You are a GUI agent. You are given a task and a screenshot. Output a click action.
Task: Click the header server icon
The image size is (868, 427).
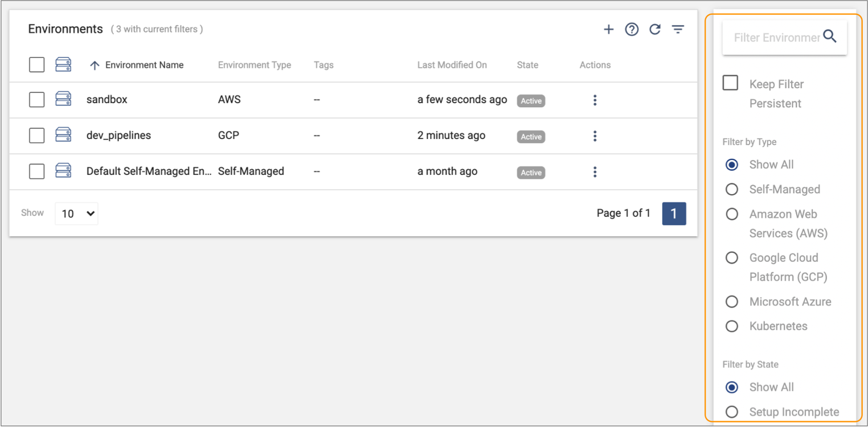pyautogui.click(x=63, y=64)
